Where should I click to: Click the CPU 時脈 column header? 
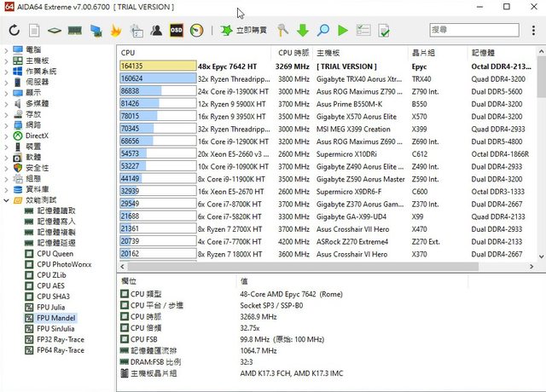tap(293, 52)
